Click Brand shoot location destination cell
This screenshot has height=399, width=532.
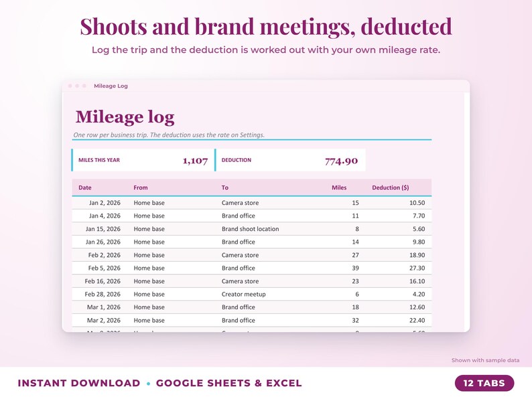[x=250, y=229]
